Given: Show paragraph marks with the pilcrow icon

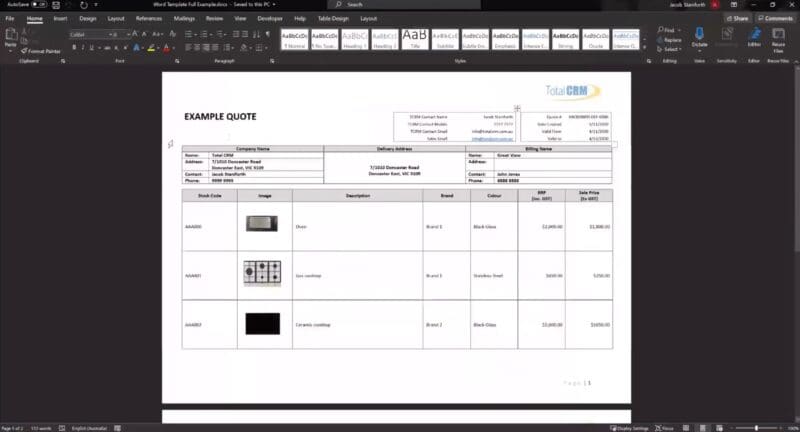Looking at the screenshot, I should point(268,34).
